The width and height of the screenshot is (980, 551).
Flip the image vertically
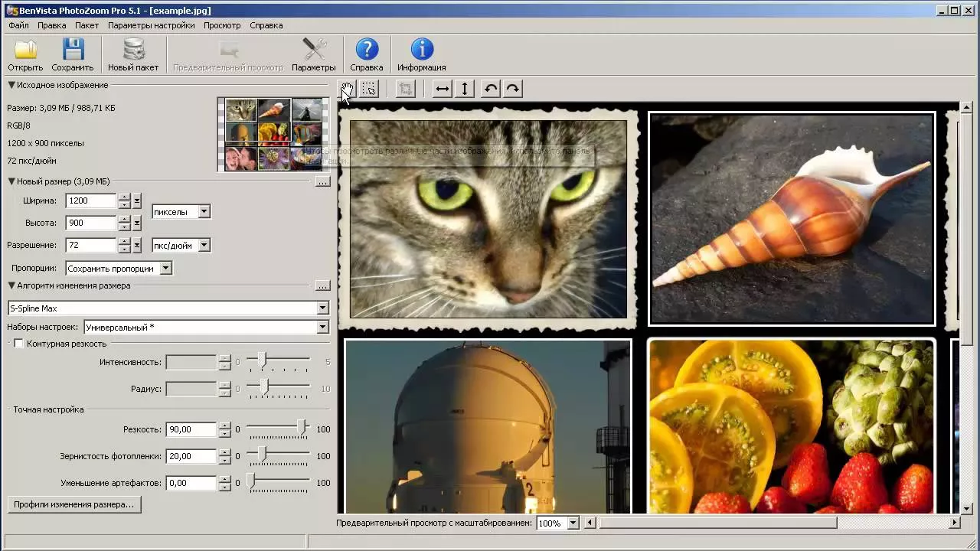point(464,89)
